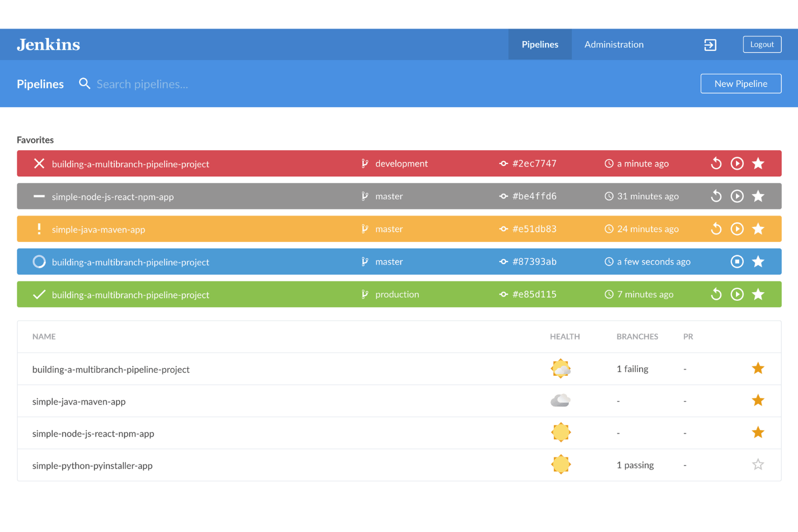Click the branch icon next to development

coord(365,163)
